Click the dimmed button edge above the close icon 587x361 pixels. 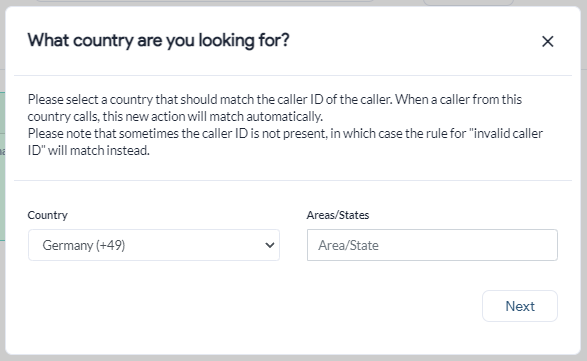point(468,2)
